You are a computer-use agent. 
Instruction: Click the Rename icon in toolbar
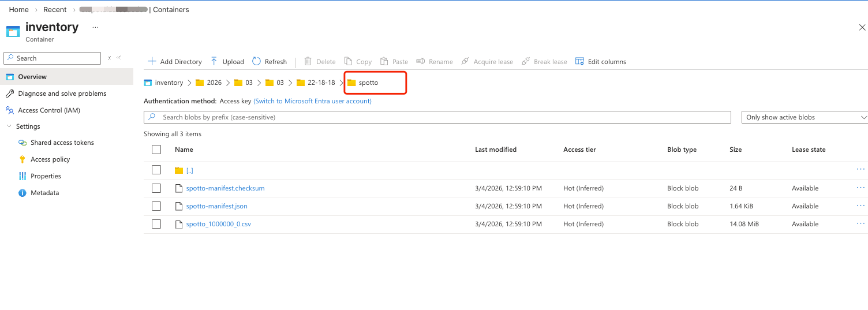420,61
